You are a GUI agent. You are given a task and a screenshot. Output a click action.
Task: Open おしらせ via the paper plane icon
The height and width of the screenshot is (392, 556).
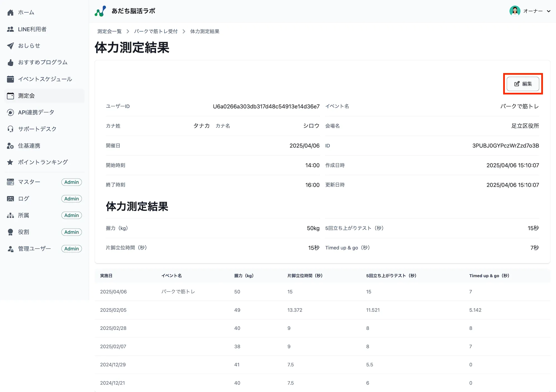10,46
